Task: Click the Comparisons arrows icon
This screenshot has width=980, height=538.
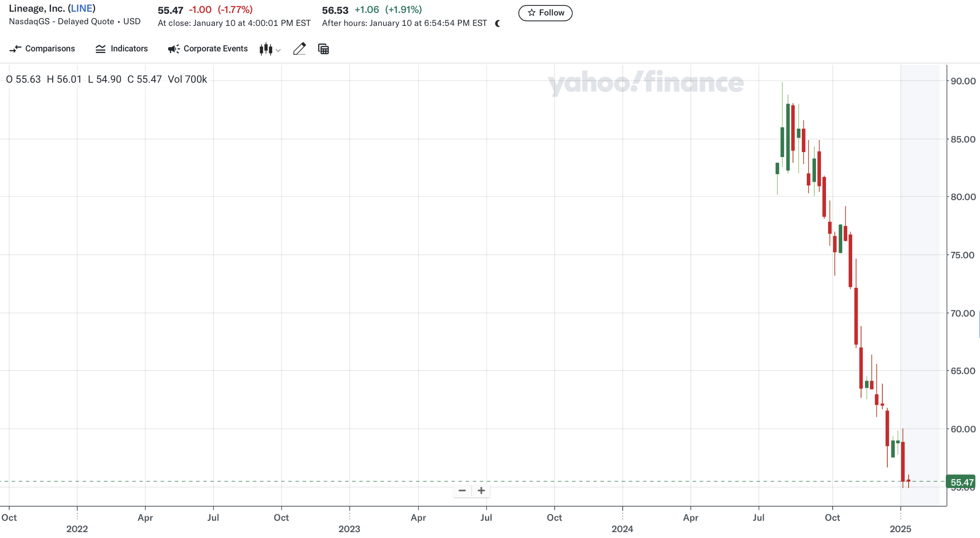Action: [x=15, y=49]
